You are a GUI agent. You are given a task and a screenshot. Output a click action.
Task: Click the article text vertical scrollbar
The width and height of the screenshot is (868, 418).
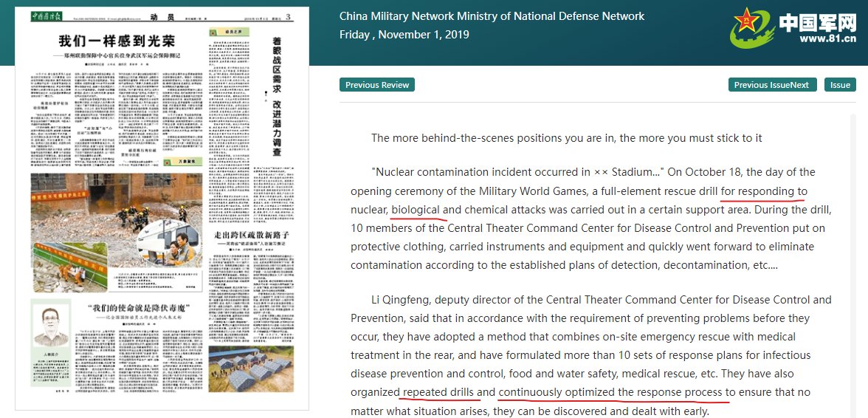854,266
